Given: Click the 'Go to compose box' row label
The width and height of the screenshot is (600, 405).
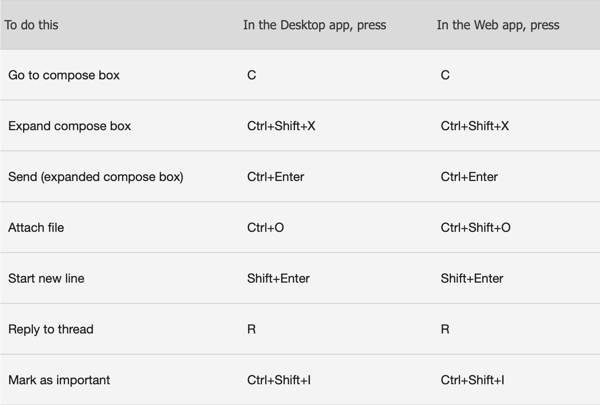Looking at the screenshot, I should (x=64, y=75).
